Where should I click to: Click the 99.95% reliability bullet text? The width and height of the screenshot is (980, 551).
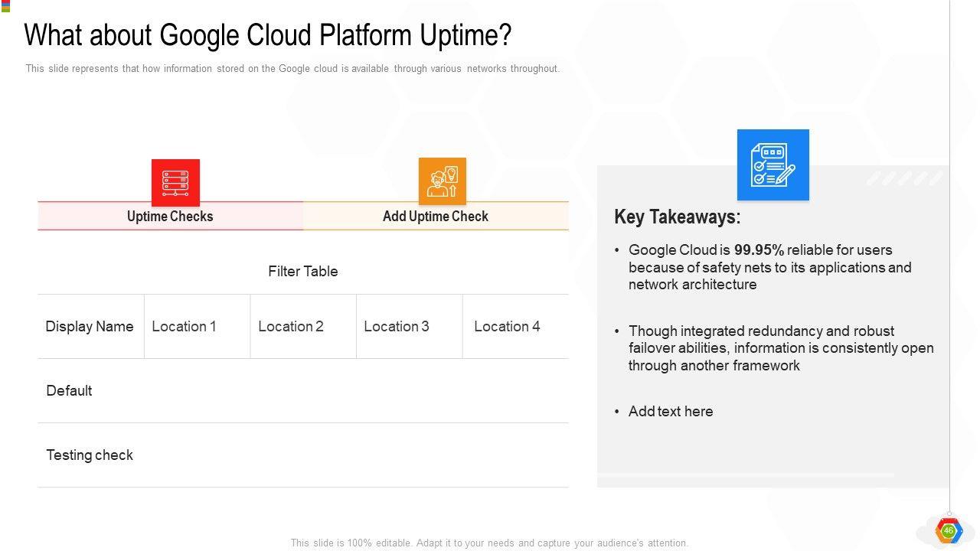coord(769,267)
